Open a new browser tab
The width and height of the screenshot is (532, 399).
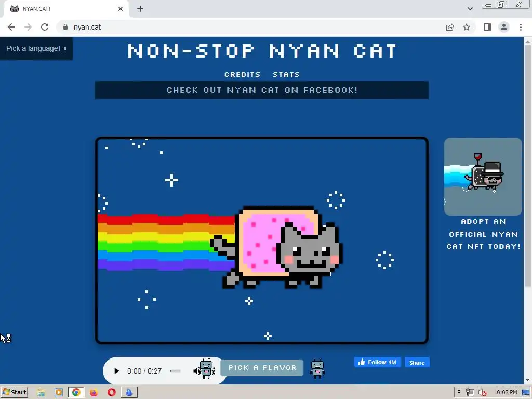point(140,9)
